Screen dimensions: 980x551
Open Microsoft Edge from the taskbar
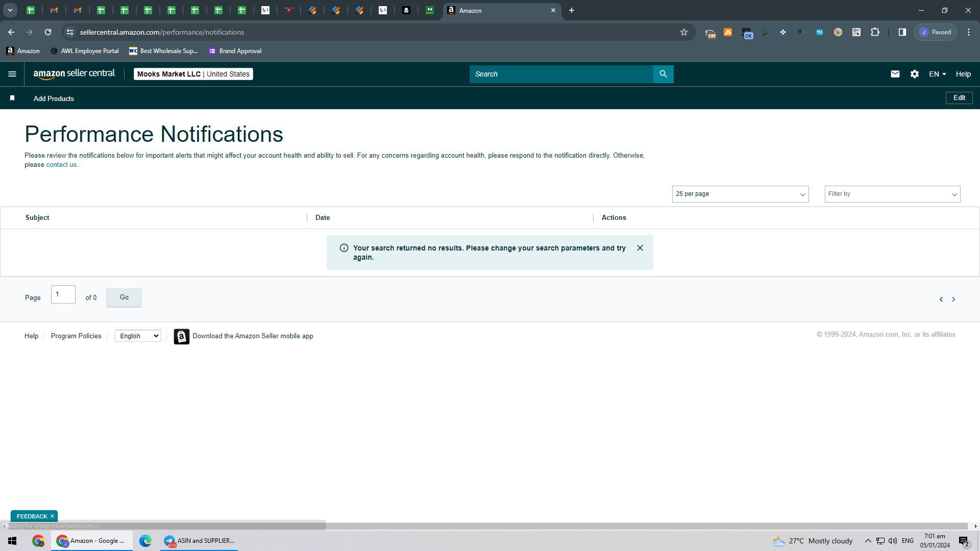coord(145,541)
